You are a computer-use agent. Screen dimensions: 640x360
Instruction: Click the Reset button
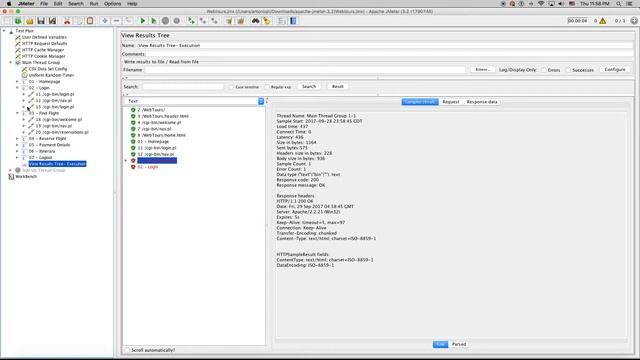[x=338, y=87]
